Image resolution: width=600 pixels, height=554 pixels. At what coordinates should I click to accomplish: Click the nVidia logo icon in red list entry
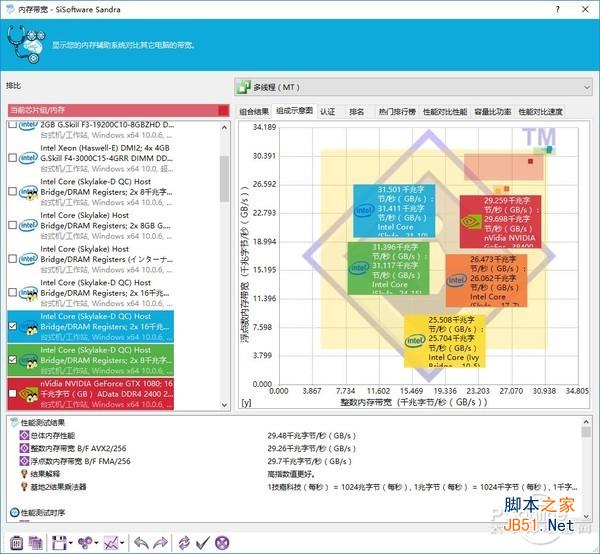29,394
